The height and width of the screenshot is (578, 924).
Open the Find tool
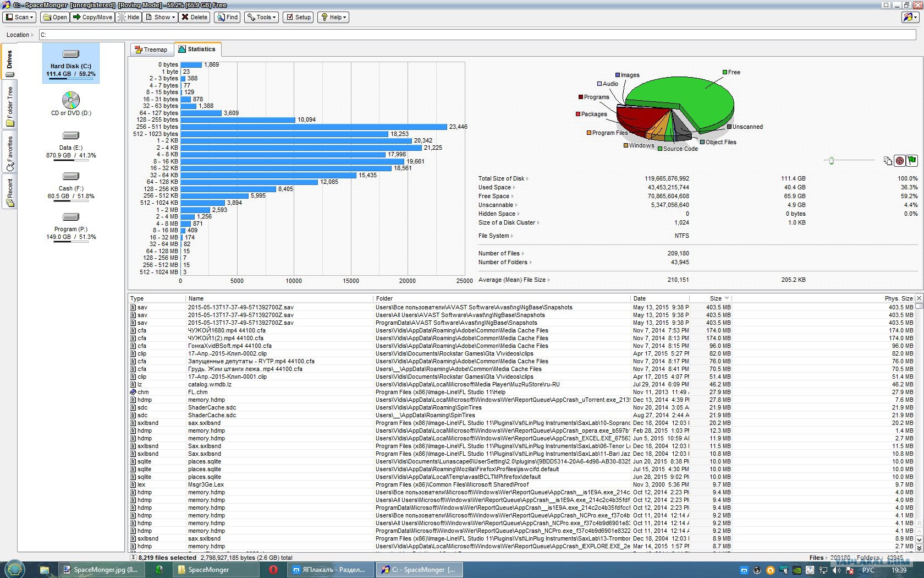(x=227, y=17)
